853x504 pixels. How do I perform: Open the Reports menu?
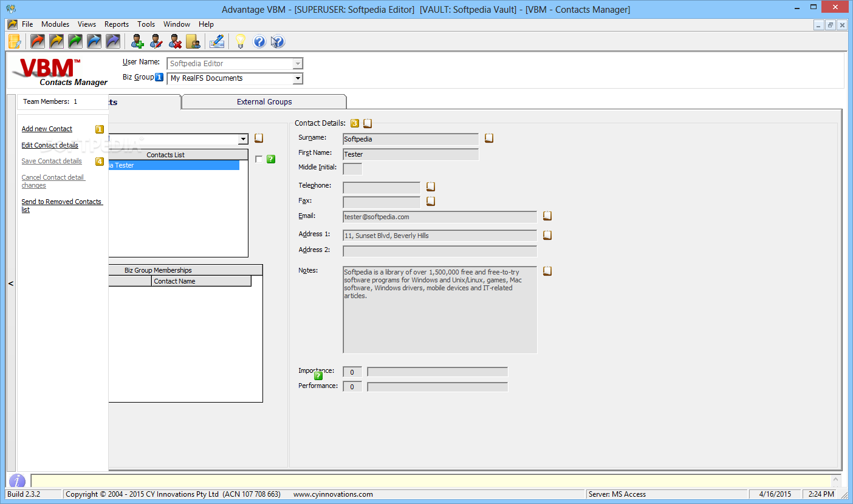pyautogui.click(x=117, y=24)
